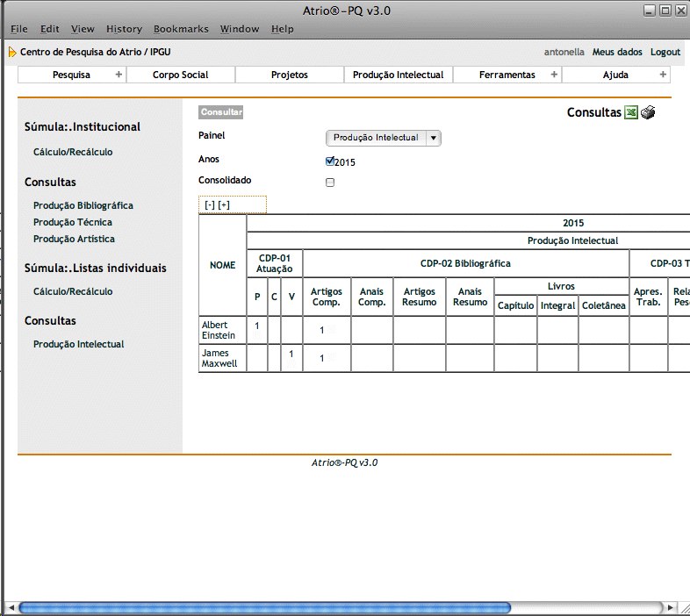Open the Produção Bibliográfica sidebar link
This screenshot has height=616, width=690.
point(83,205)
